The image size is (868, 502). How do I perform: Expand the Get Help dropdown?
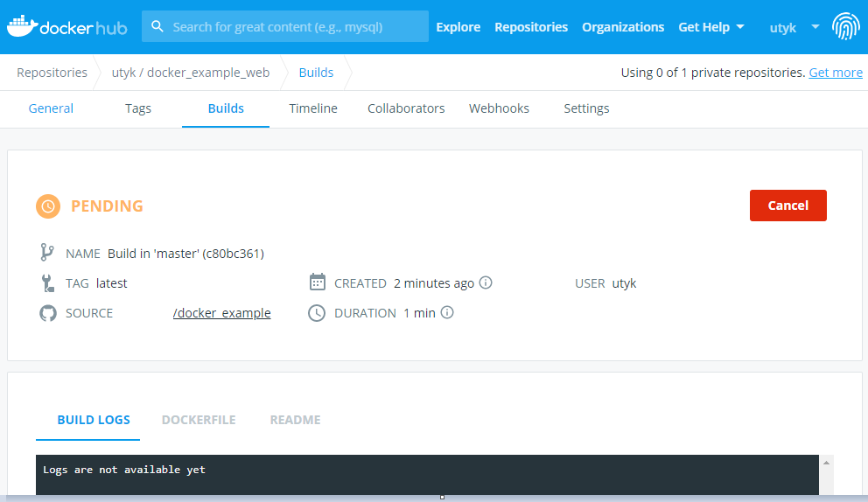pos(710,27)
